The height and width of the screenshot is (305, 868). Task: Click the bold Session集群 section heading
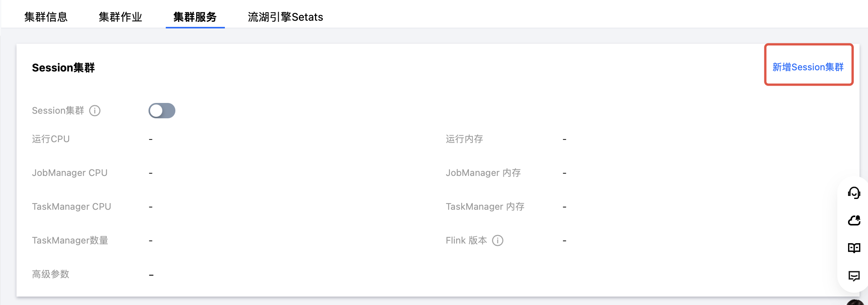pyautogui.click(x=63, y=68)
